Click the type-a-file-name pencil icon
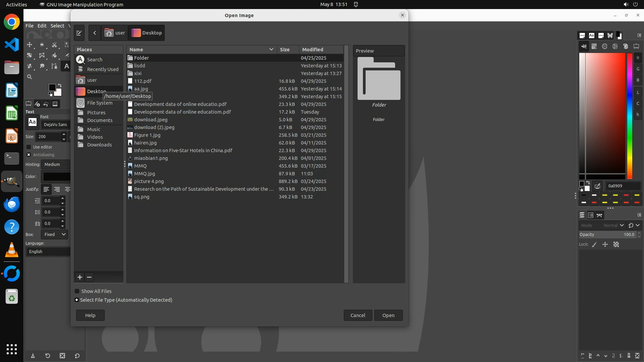Image resolution: width=644 pixels, height=362 pixels. [79, 33]
